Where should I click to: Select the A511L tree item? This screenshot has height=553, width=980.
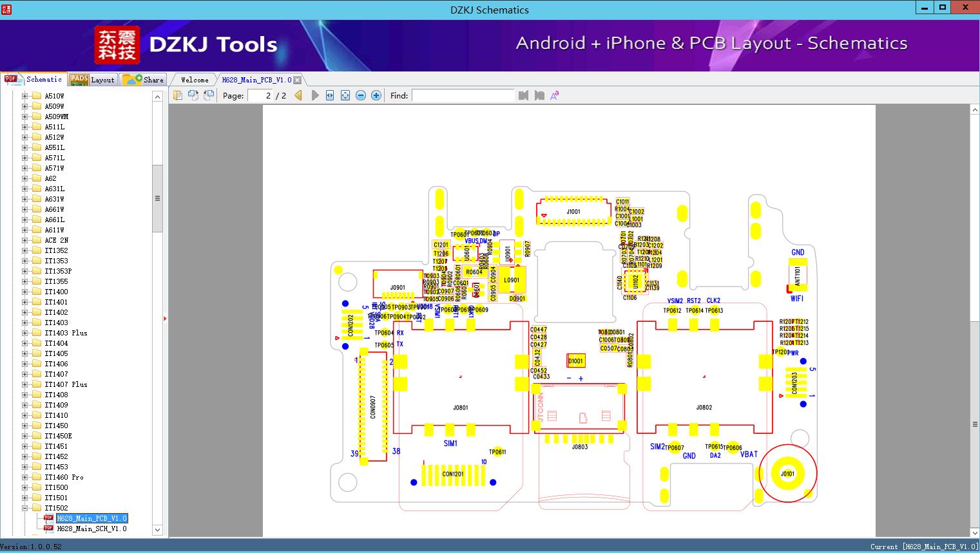[x=54, y=127]
